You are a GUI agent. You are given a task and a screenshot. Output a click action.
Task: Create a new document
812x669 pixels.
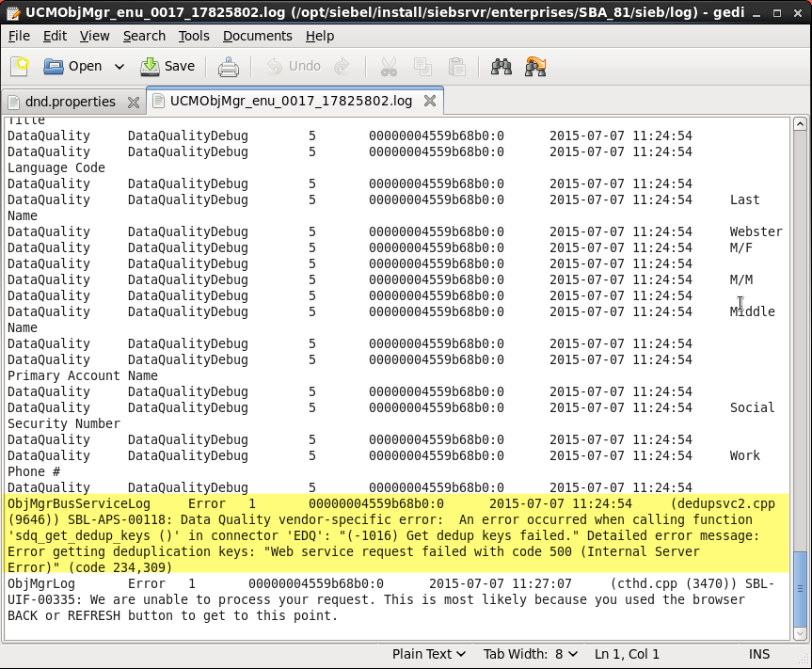coord(19,66)
